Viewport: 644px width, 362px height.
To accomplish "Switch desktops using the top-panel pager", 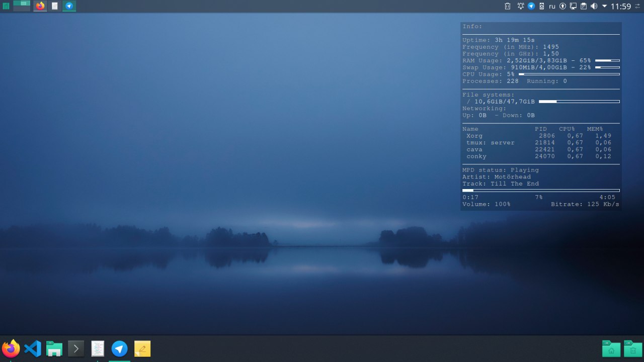I will (22, 6).
